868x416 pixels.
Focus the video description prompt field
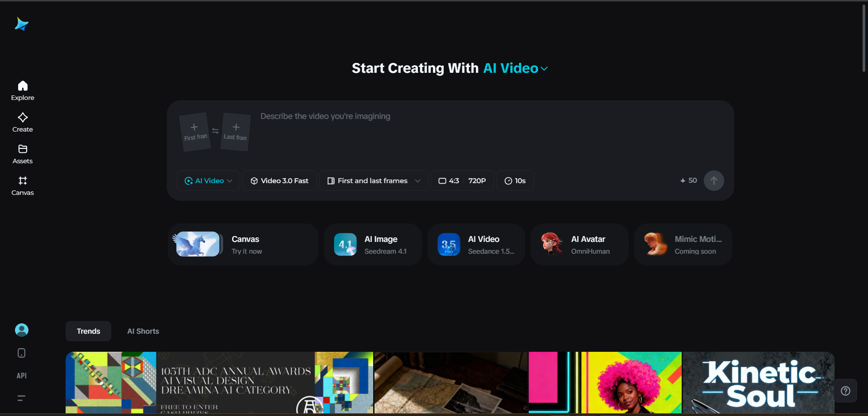pos(491,131)
